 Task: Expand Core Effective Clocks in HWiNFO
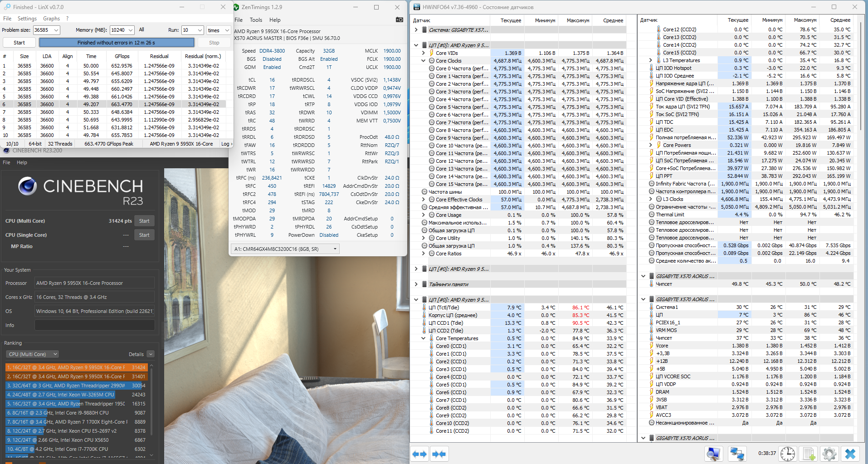point(423,200)
